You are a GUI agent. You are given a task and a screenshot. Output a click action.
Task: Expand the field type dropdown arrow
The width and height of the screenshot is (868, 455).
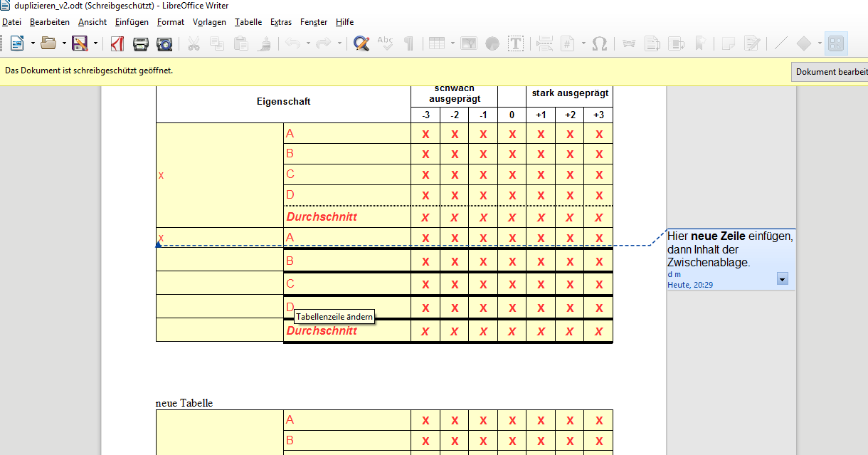coord(583,43)
